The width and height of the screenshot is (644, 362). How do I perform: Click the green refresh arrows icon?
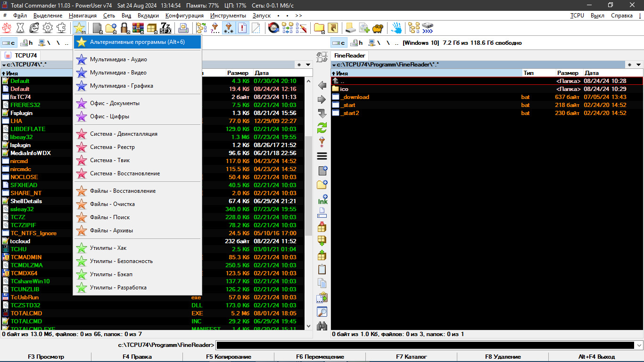pos(322,128)
